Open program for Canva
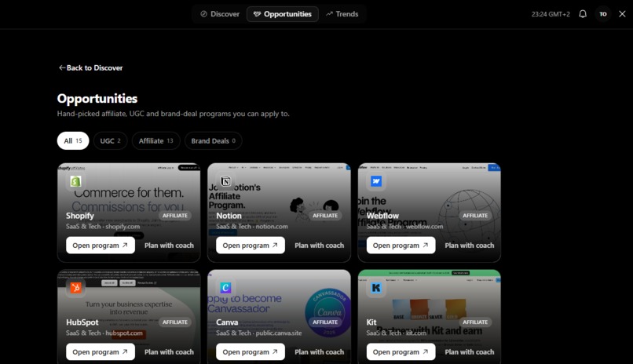633x364 pixels. (x=251, y=352)
